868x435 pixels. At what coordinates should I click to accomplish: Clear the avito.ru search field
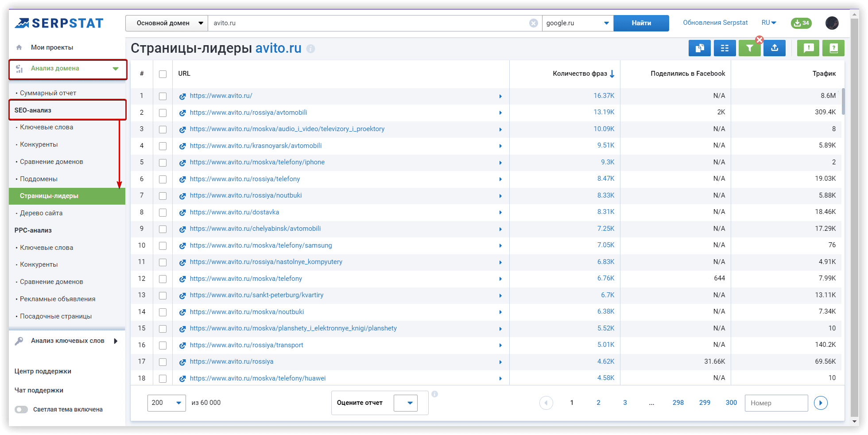coord(533,23)
